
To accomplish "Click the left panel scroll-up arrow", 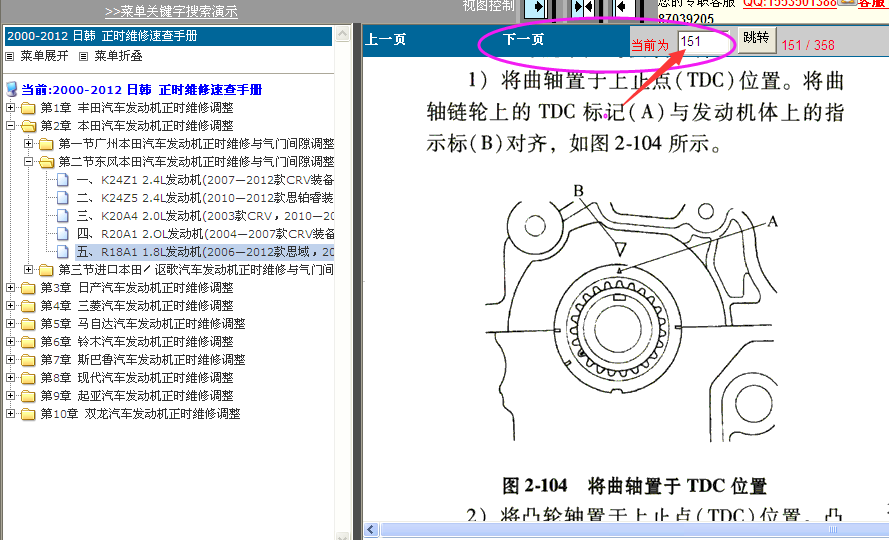I will (x=342, y=35).
